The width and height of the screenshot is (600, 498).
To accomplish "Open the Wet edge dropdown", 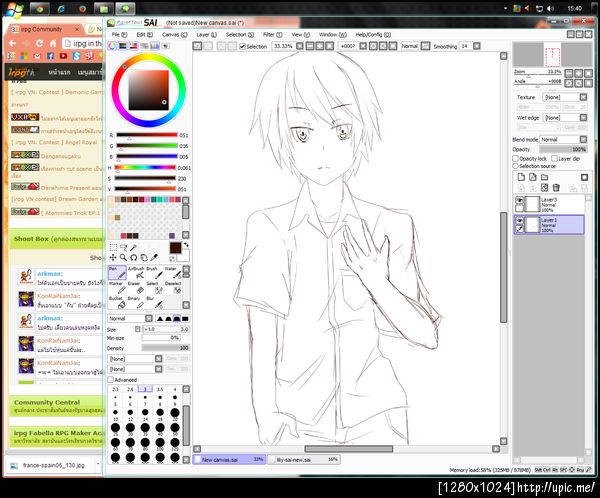I will pos(565,118).
